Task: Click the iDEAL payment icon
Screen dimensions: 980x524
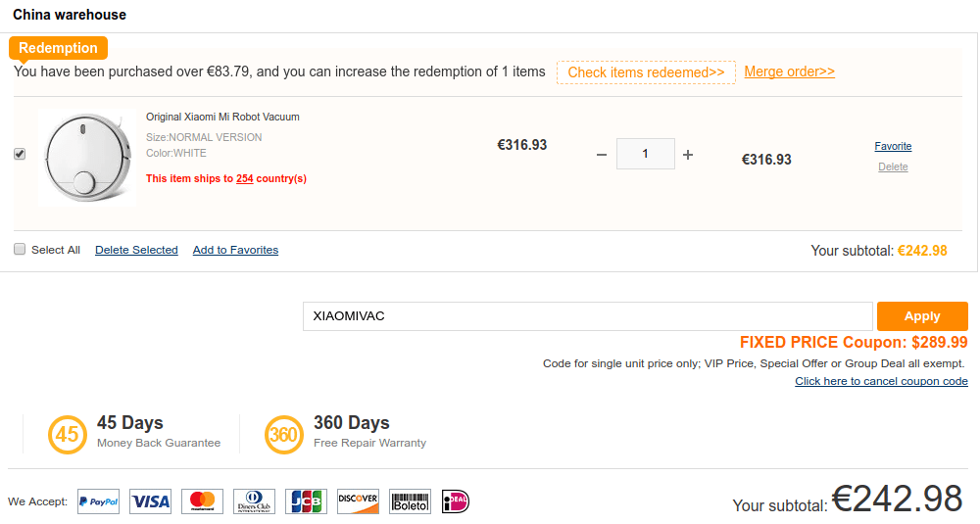Action: tap(456, 501)
